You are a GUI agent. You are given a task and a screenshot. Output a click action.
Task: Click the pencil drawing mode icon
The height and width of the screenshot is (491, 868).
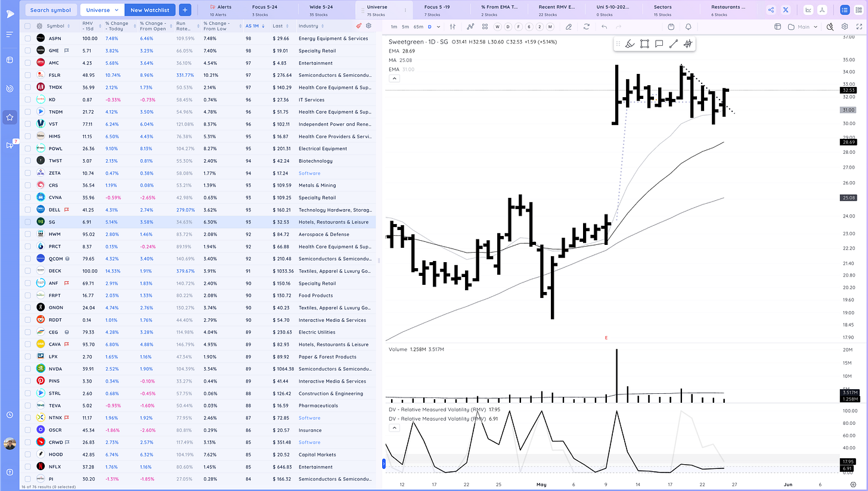568,26
